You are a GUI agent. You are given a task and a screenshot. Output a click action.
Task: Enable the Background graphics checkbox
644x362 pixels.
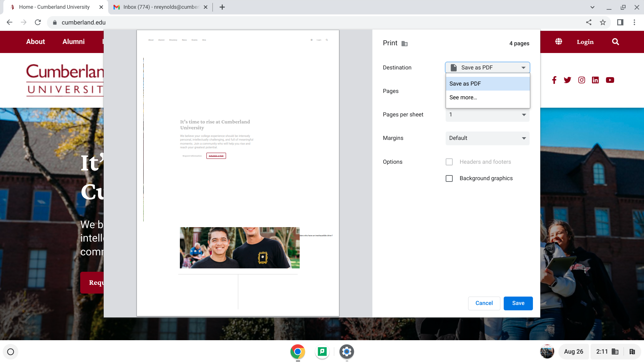point(449,178)
